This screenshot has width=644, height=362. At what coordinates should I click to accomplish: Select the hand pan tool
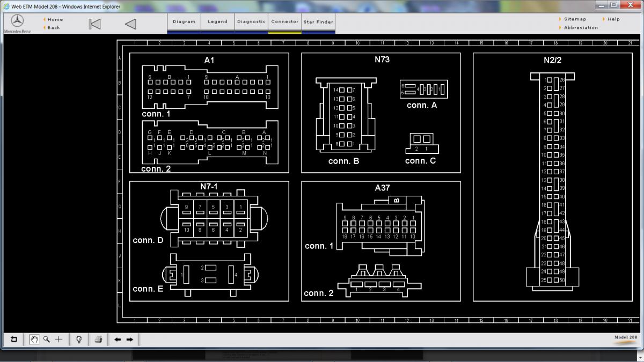click(x=34, y=339)
